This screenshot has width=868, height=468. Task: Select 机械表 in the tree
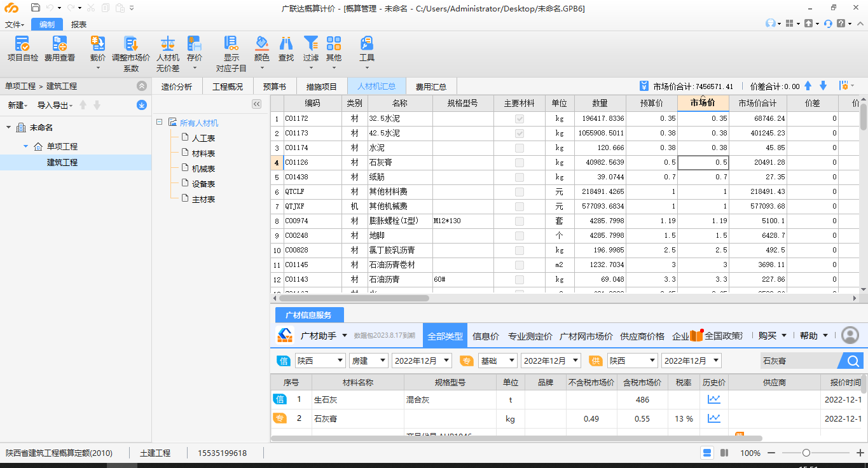coord(203,169)
